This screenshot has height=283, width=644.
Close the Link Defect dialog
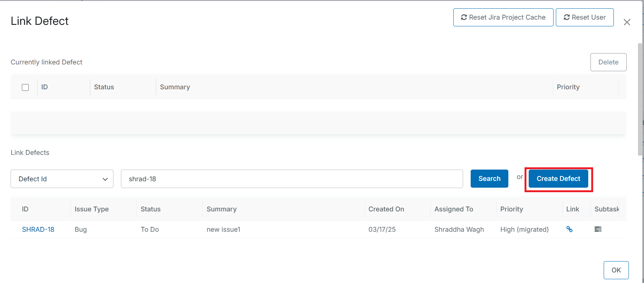pyautogui.click(x=627, y=22)
